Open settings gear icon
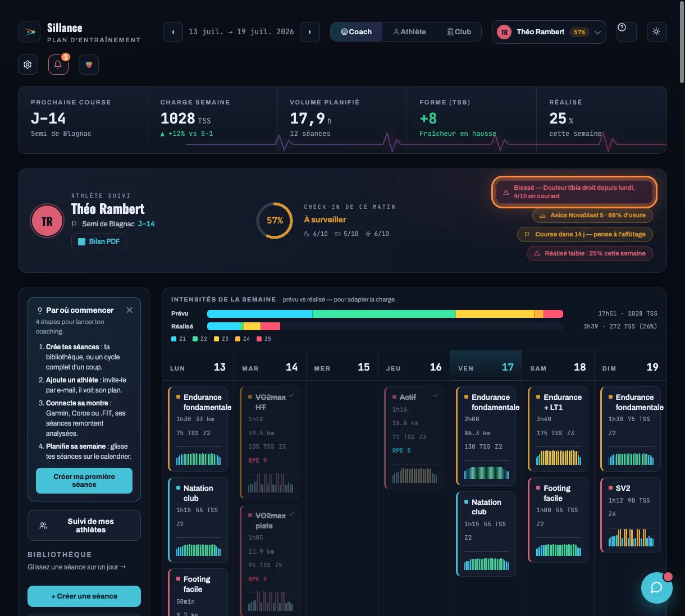This screenshot has height=616, width=685. pyautogui.click(x=28, y=65)
